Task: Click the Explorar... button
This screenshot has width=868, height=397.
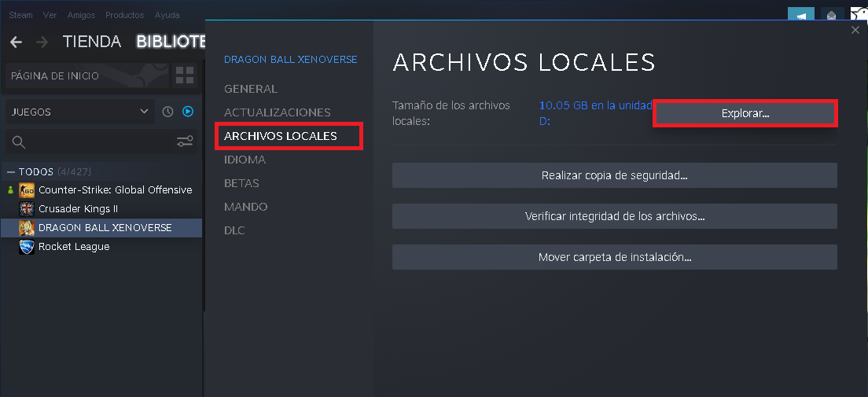Action: (745, 113)
